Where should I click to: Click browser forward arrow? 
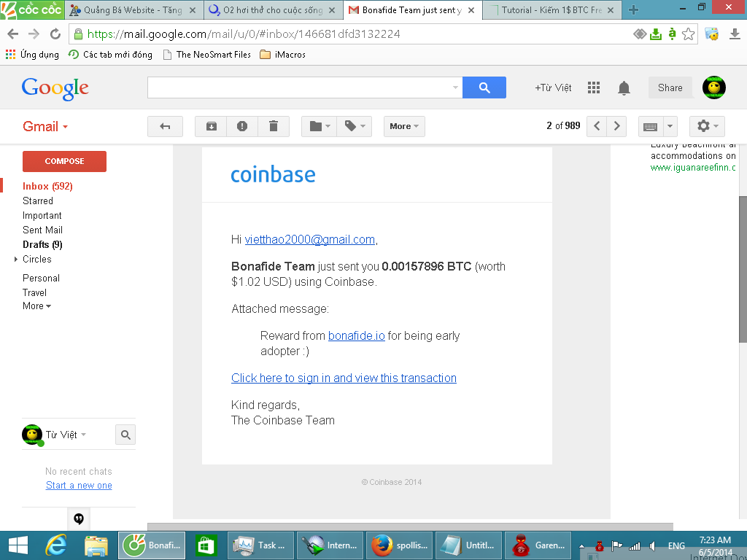coord(34,34)
